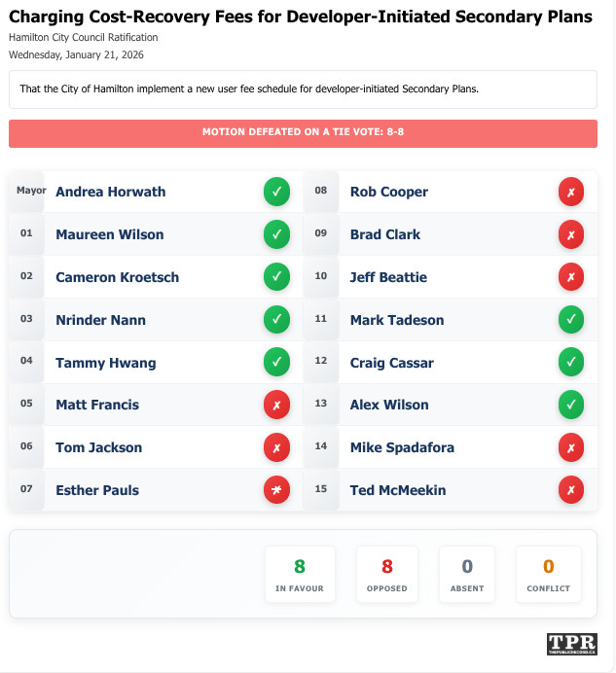This screenshot has height=673, width=616.
Task: Click the Conflict count box
Action: coord(548,575)
